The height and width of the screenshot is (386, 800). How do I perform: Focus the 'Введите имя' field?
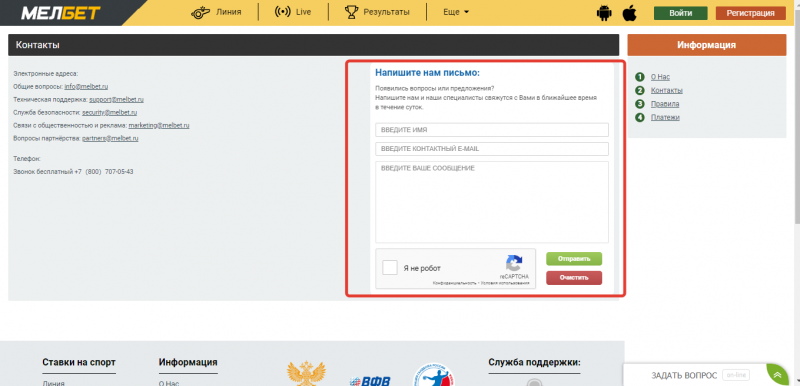point(492,130)
